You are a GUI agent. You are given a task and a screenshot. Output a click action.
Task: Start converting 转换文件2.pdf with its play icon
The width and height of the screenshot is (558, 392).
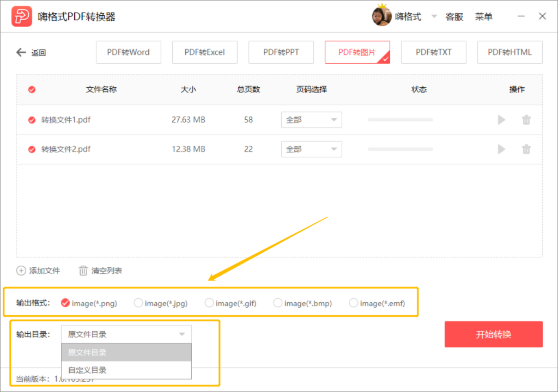pyautogui.click(x=501, y=149)
